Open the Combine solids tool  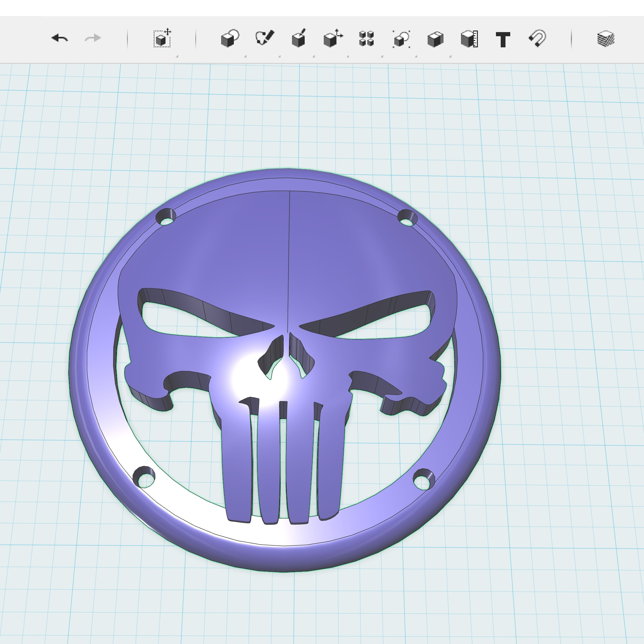(435, 39)
